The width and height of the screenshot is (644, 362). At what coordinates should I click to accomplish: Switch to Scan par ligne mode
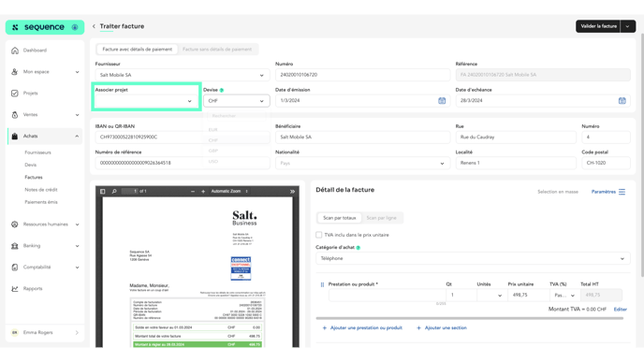tap(382, 218)
